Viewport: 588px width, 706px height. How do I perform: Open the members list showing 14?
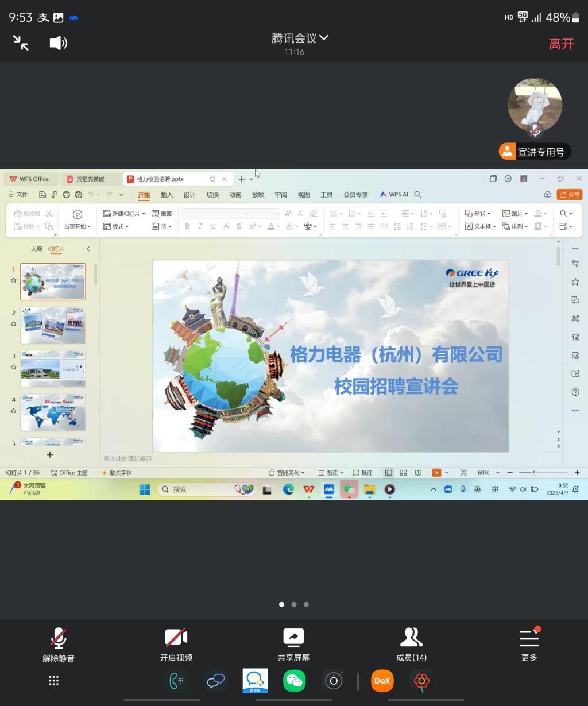[411, 645]
